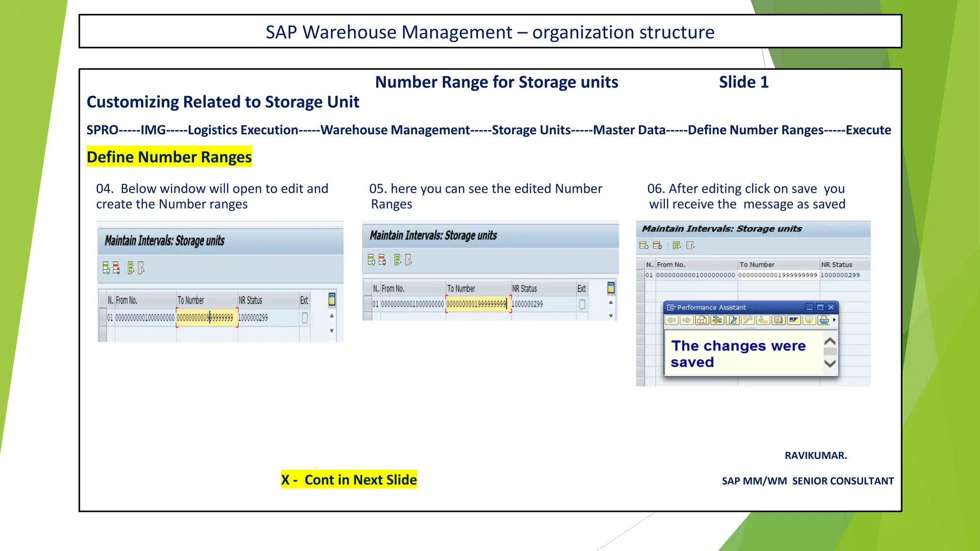Image resolution: width=980 pixels, height=551 pixels.
Task: Click user-with-key icon in Performance Assistant
Action: 763,320
